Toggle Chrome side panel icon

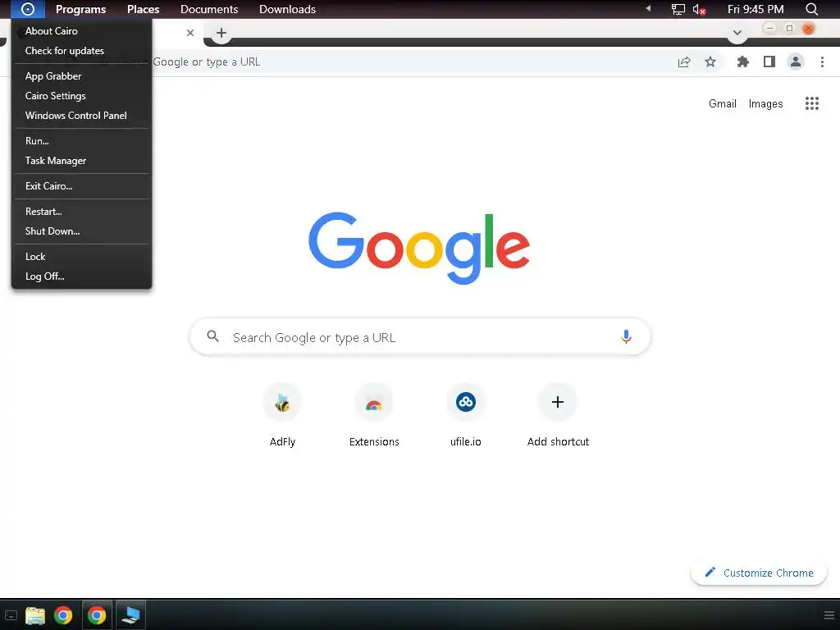[x=769, y=62]
